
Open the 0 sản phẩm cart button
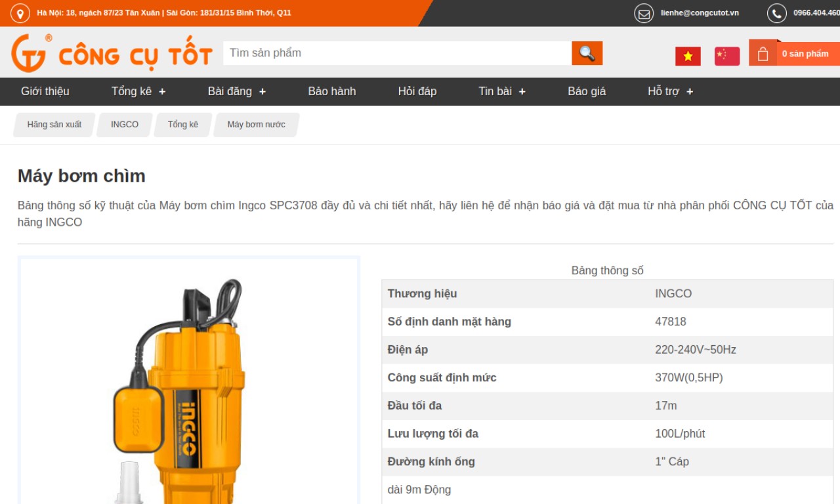(x=808, y=54)
